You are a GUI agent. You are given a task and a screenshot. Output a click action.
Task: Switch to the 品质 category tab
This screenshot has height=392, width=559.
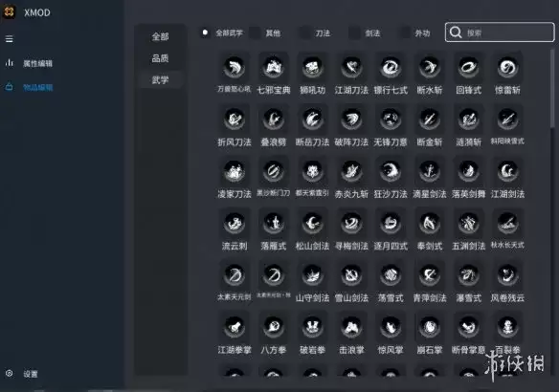coord(160,58)
